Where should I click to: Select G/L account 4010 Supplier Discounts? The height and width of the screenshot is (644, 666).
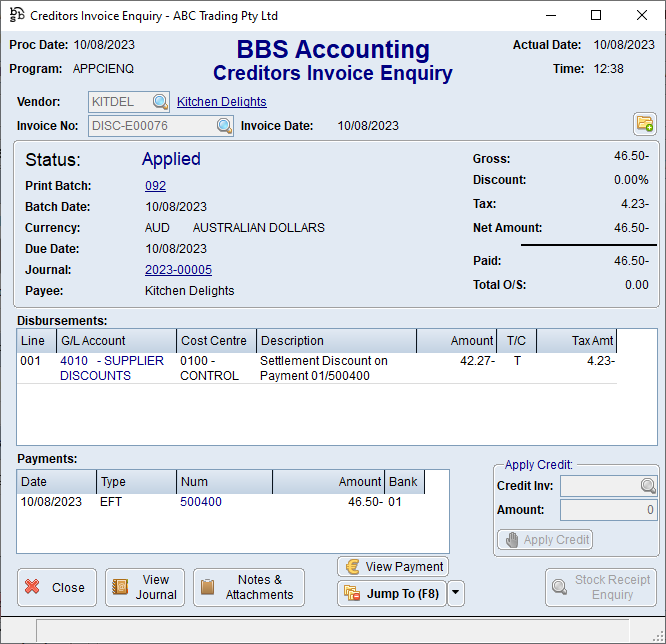pos(111,368)
